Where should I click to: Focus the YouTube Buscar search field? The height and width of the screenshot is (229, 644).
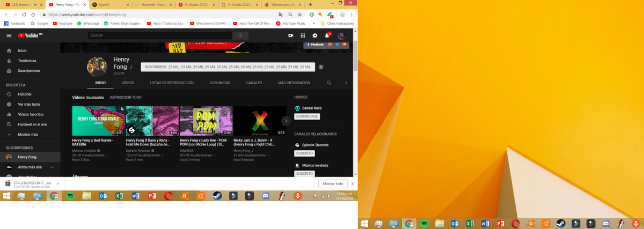coord(160,35)
